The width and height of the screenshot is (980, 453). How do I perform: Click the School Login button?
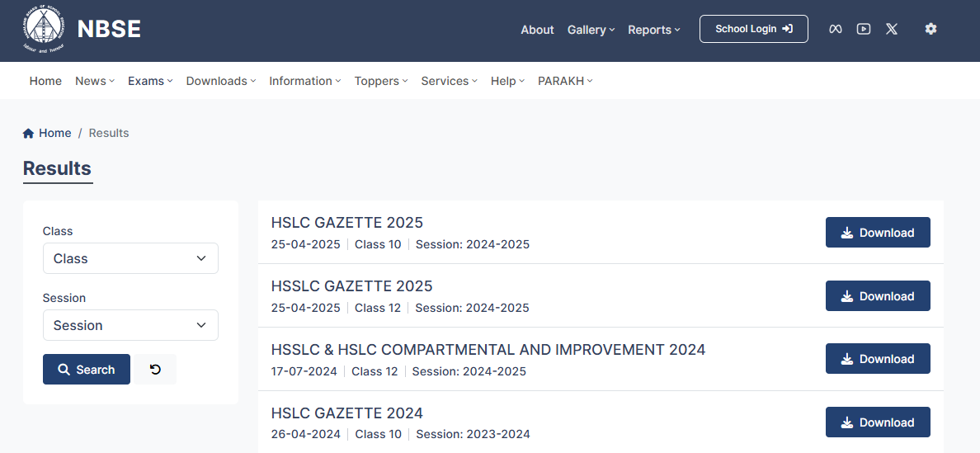[753, 29]
